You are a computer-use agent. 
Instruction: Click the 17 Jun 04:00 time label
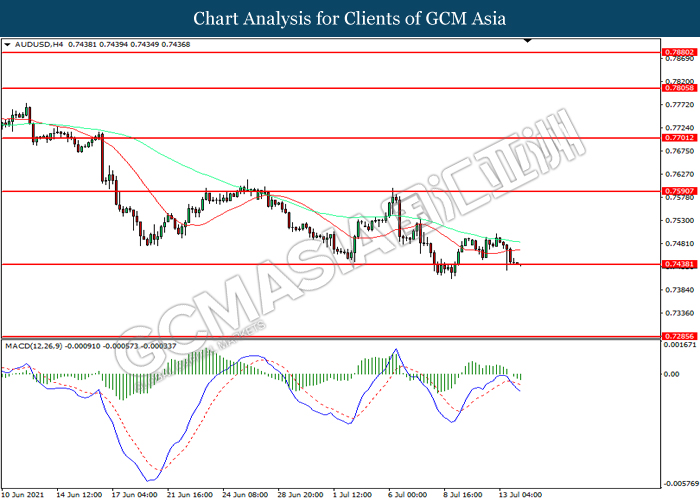[x=134, y=493]
